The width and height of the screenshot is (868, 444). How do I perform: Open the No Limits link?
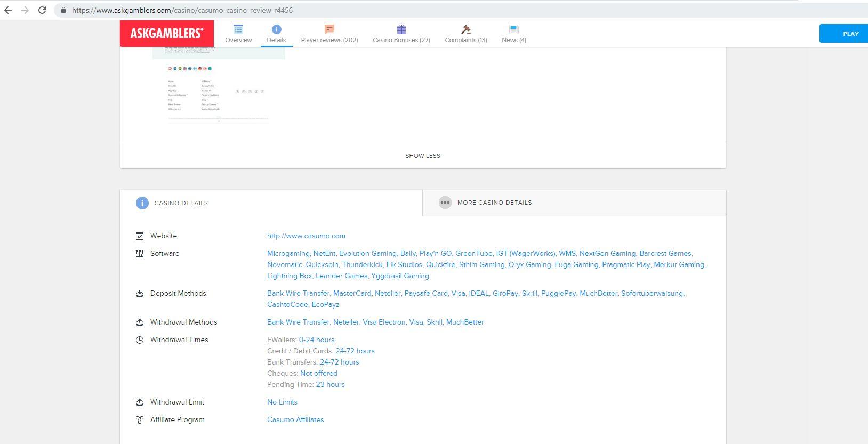282,402
